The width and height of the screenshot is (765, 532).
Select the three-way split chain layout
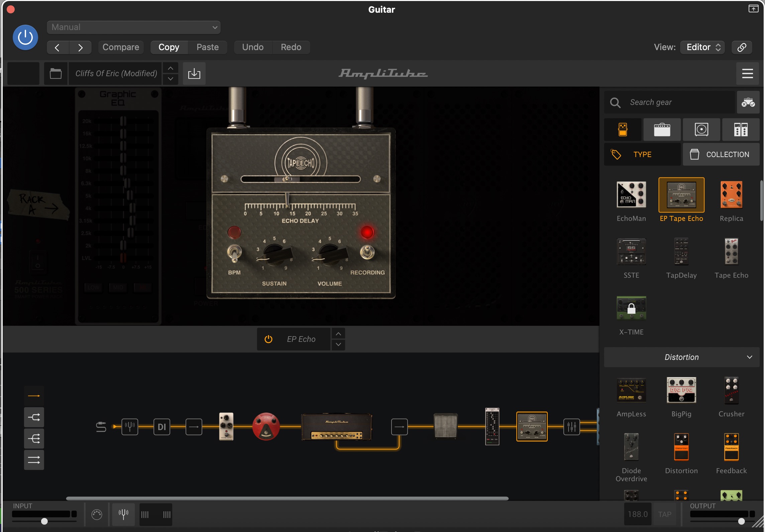(x=34, y=438)
